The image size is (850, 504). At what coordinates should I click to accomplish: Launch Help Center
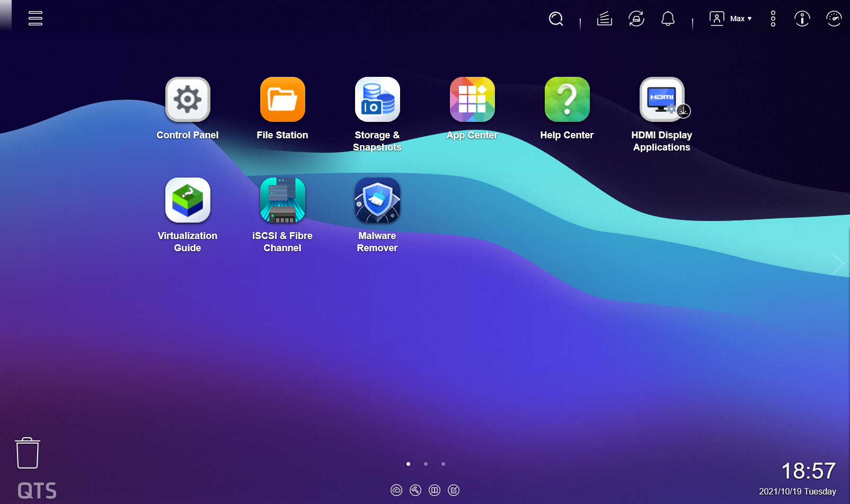(x=567, y=100)
